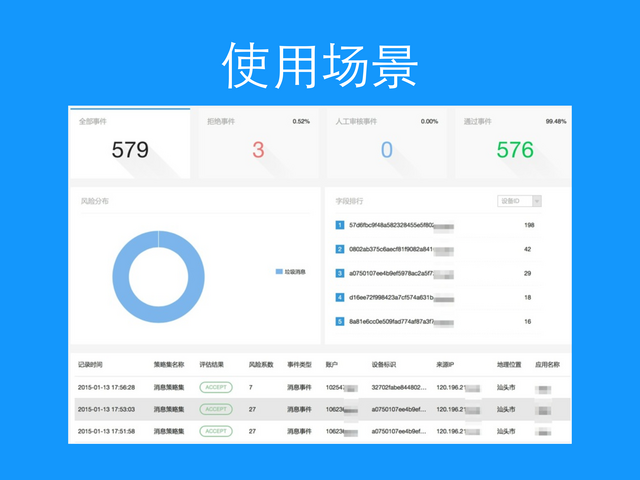
Task: Open the 设备ID dropdown in 字段排行
Action: [x=519, y=201]
